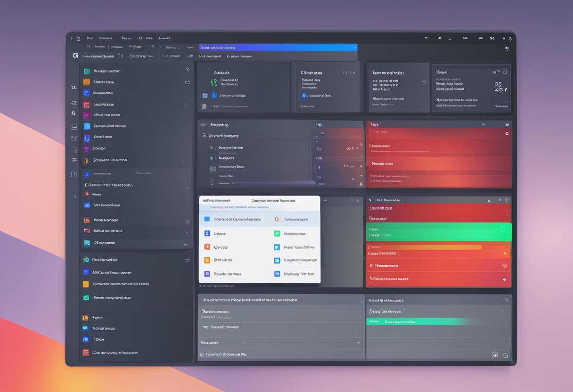
Task: Open the first menu in the top menu bar
Action: 90,38
